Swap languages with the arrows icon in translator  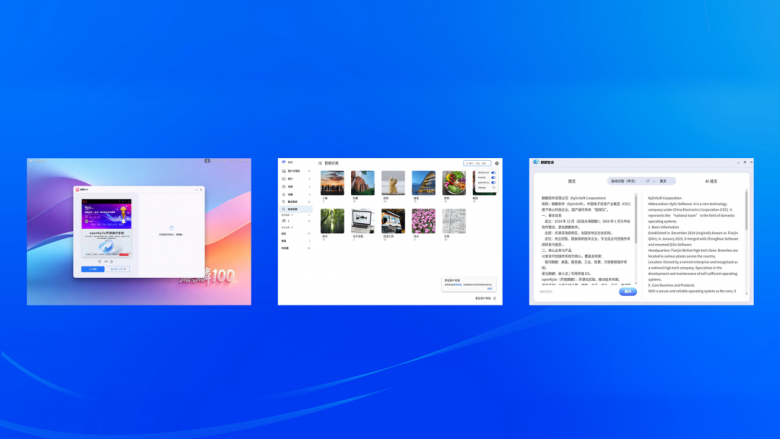tap(648, 181)
